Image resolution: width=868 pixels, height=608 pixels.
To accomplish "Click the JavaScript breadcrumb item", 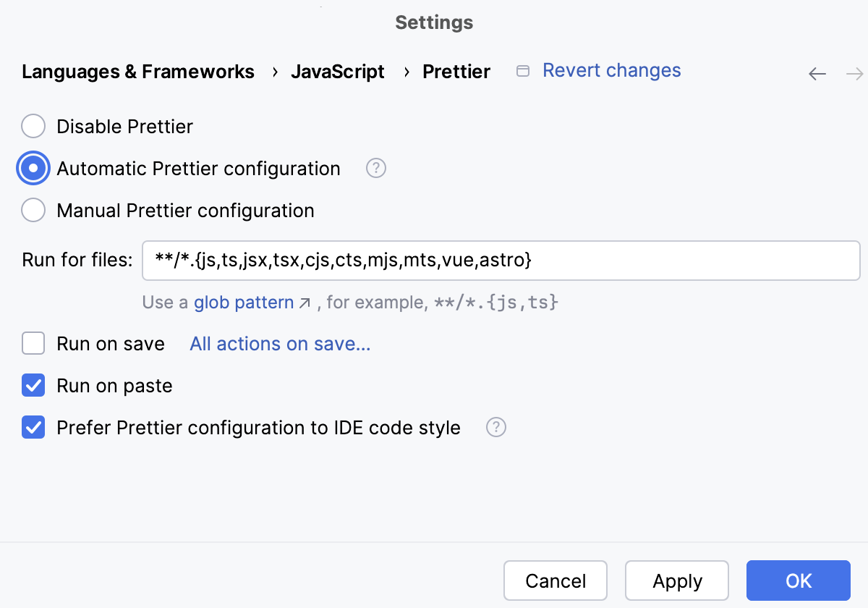I will coord(338,72).
